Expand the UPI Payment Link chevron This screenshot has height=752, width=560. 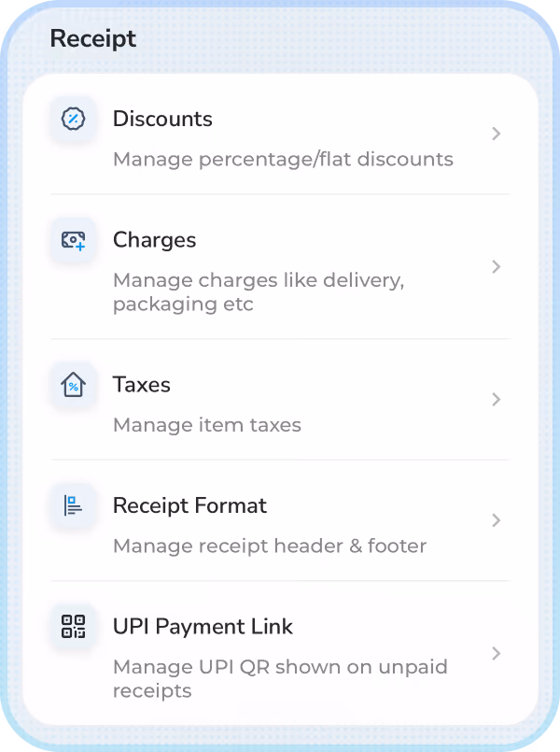click(x=497, y=653)
